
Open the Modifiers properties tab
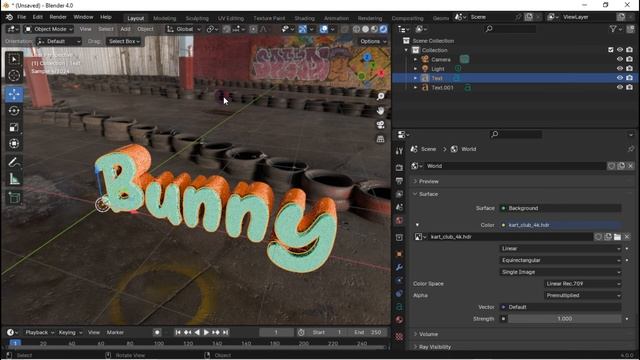click(399, 267)
